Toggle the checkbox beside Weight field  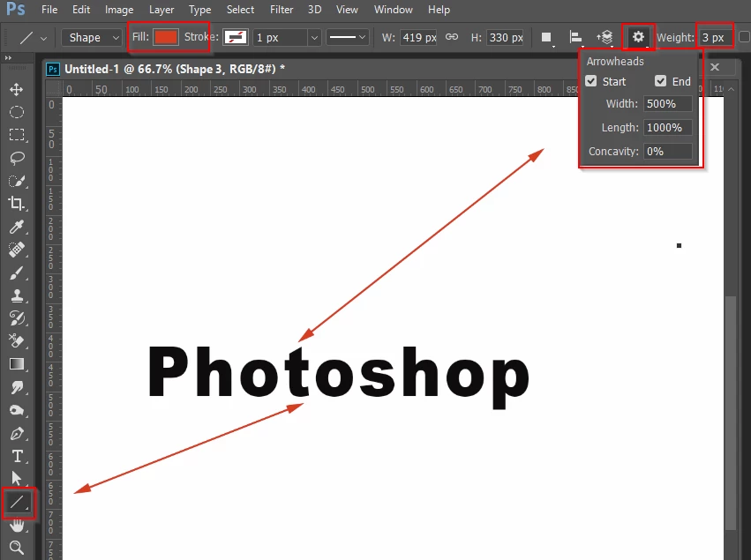pyautogui.click(x=744, y=37)
